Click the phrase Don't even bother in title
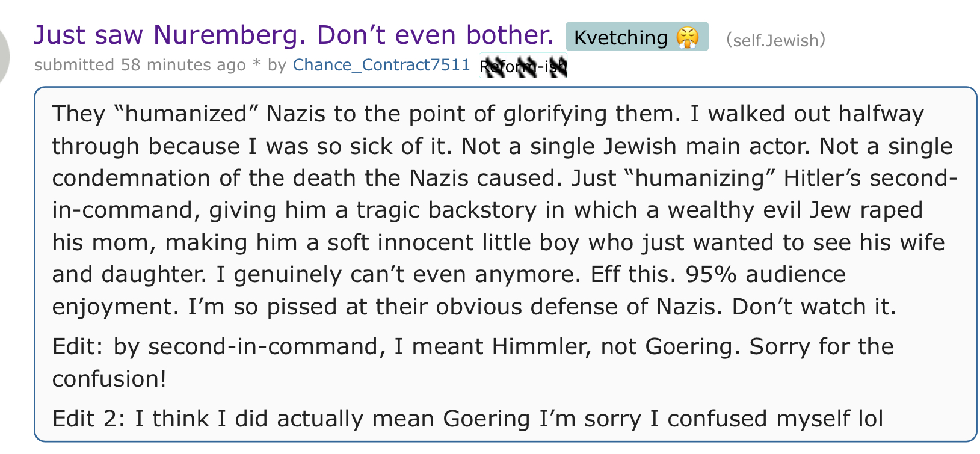This screenshot has height=454, width=980. pyautogui.click(x=435, y=35)
